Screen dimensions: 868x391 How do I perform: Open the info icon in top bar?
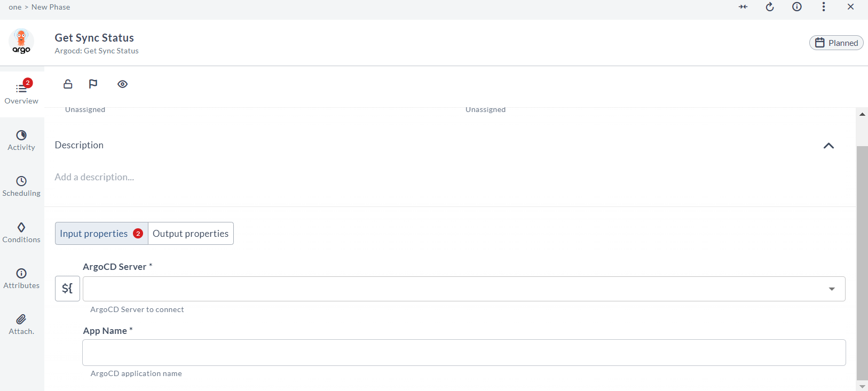coord(797,7)
